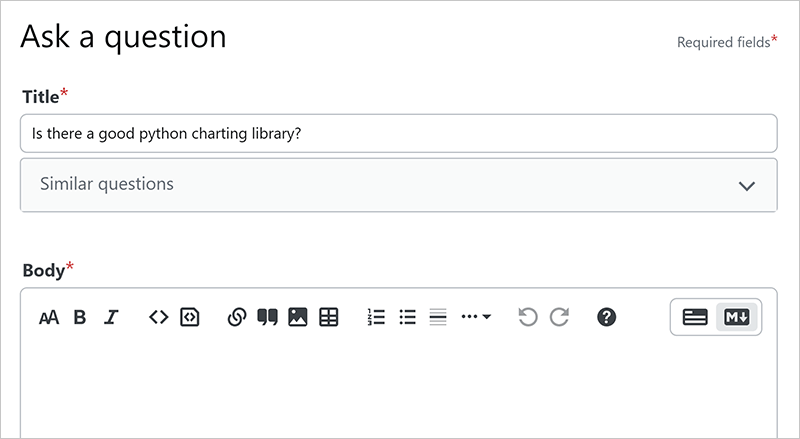Insert a horizontal rule
The height and width of the screenshot is (439, 800).
coord(437,317)
